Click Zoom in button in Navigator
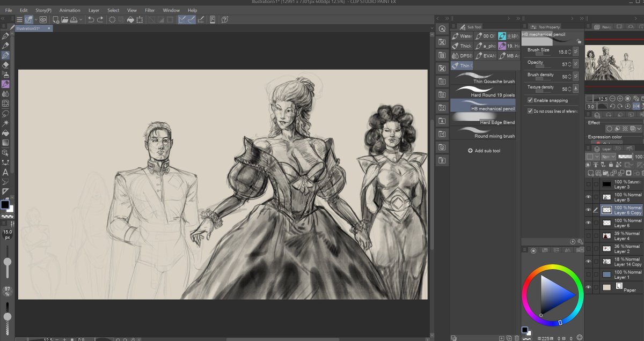 [x=619, y=99]
